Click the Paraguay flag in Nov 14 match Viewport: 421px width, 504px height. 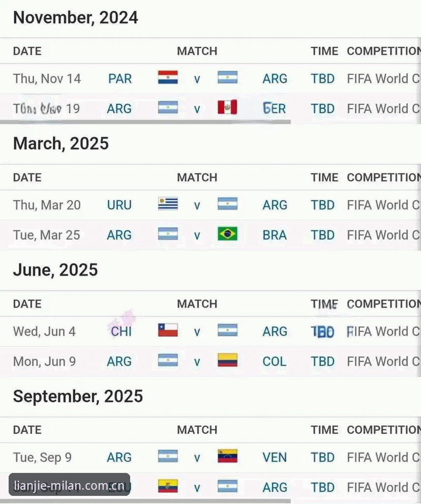coord(168,77)
